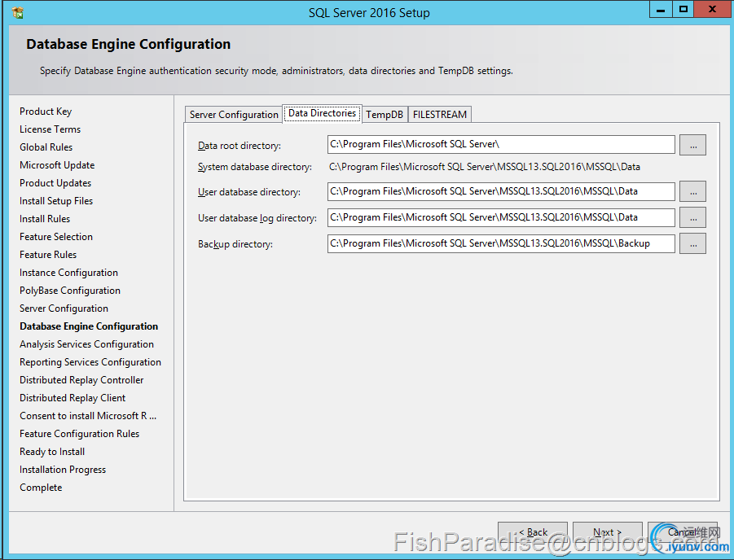Select Complete in the steps list
This screenshot has height=560, width=734.
41,488
